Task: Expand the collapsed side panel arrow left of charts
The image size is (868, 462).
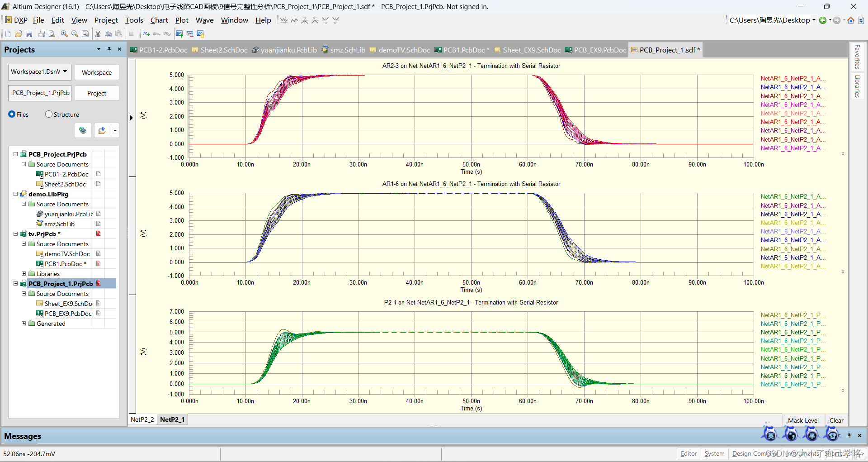Action: click(131, 118)
